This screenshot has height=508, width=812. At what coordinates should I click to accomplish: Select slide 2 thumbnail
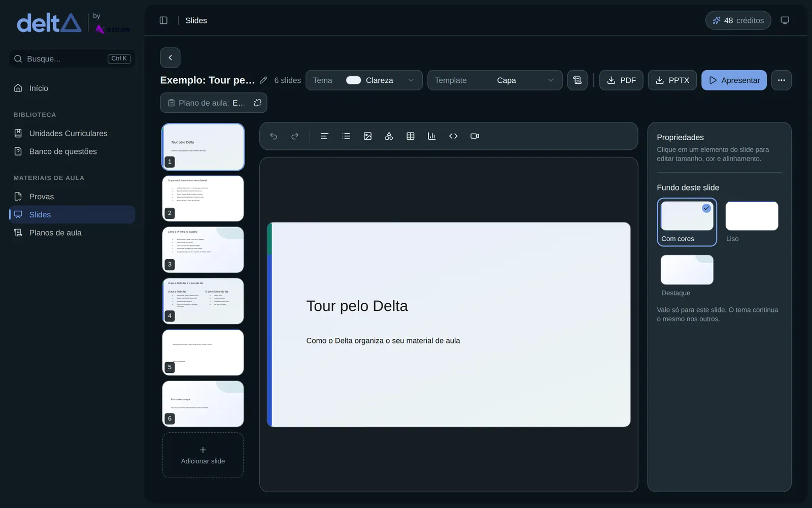coord(203,199)
